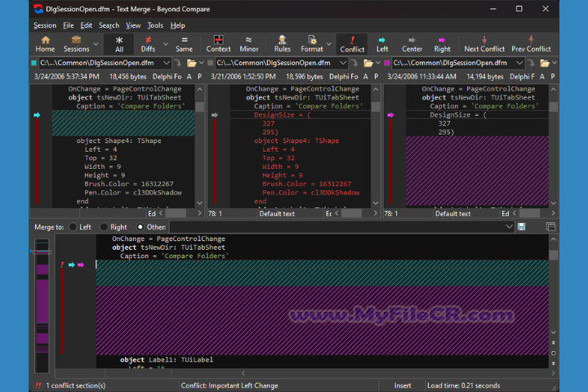Open the Help menu
588x392 pixels.
point(177,25)
